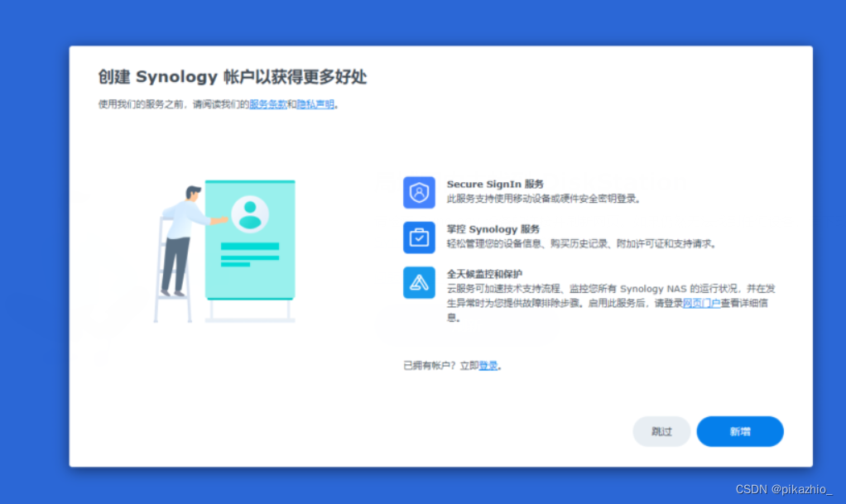
Task: Click the 全天候监控和保护 title text
Action: click(484, 274)
